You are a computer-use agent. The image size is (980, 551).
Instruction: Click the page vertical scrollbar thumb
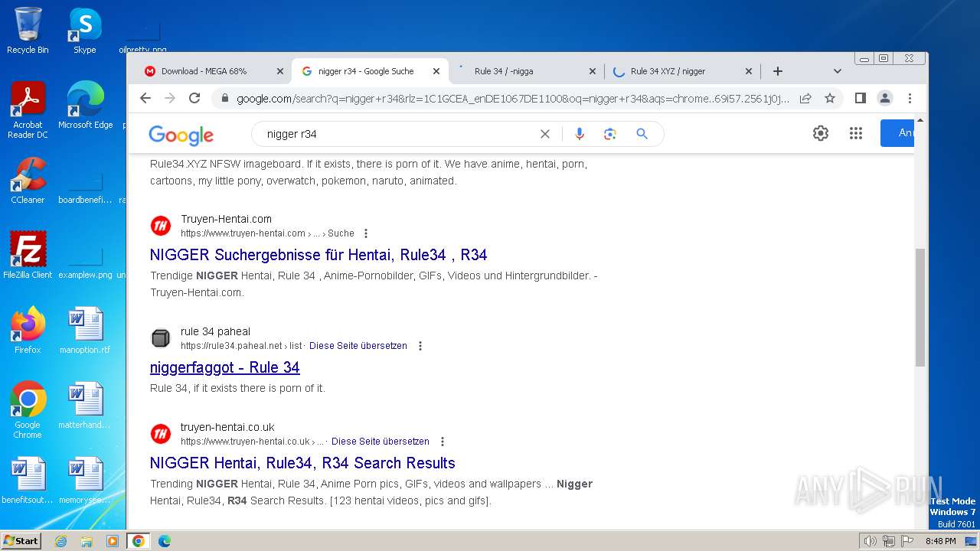(x=920, y=308)
